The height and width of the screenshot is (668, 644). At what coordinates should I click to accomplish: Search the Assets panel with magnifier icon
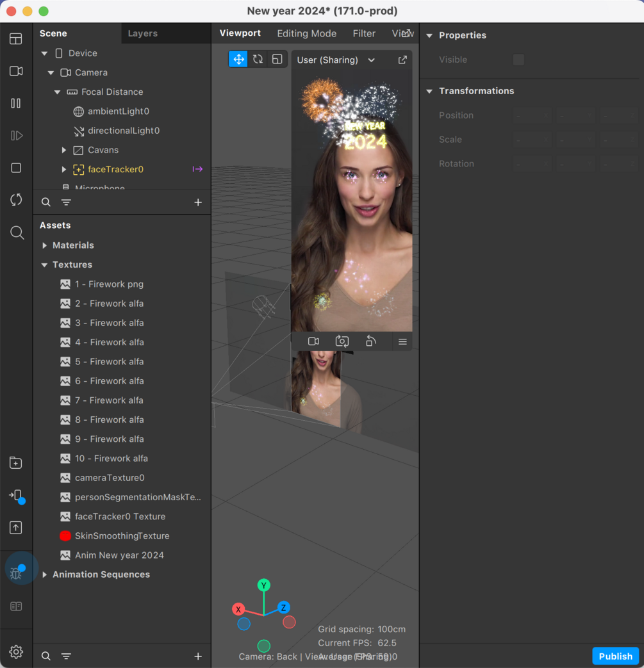46,656
